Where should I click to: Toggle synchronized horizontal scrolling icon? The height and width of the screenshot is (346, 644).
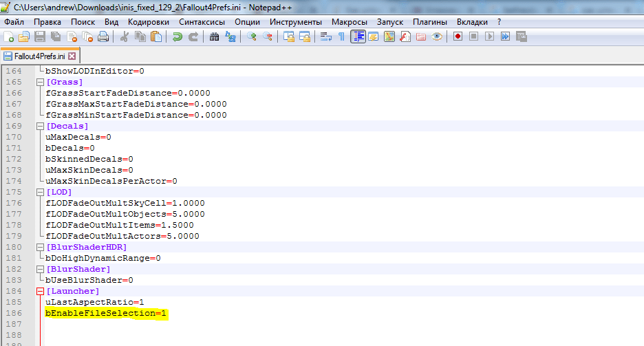[305, 37]
